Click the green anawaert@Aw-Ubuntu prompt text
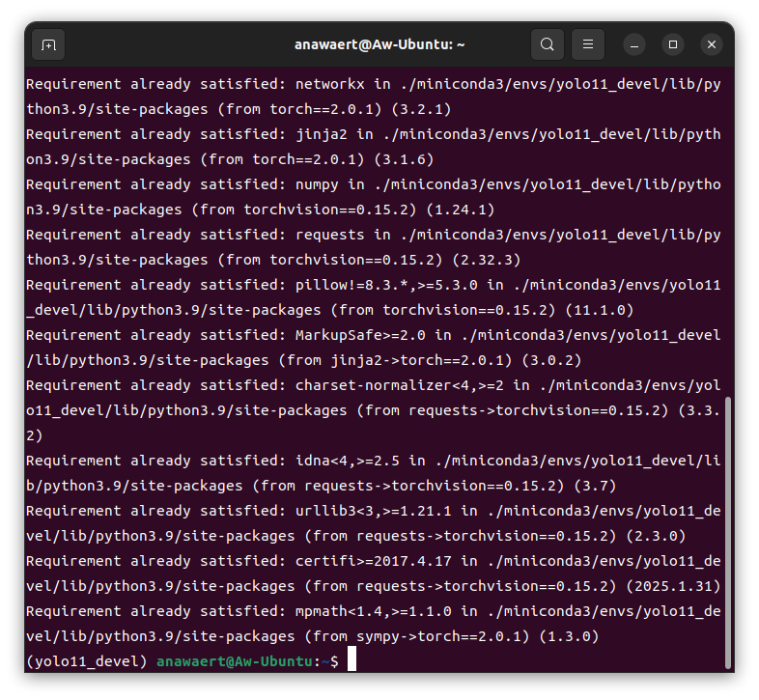 tap(237, 661)
